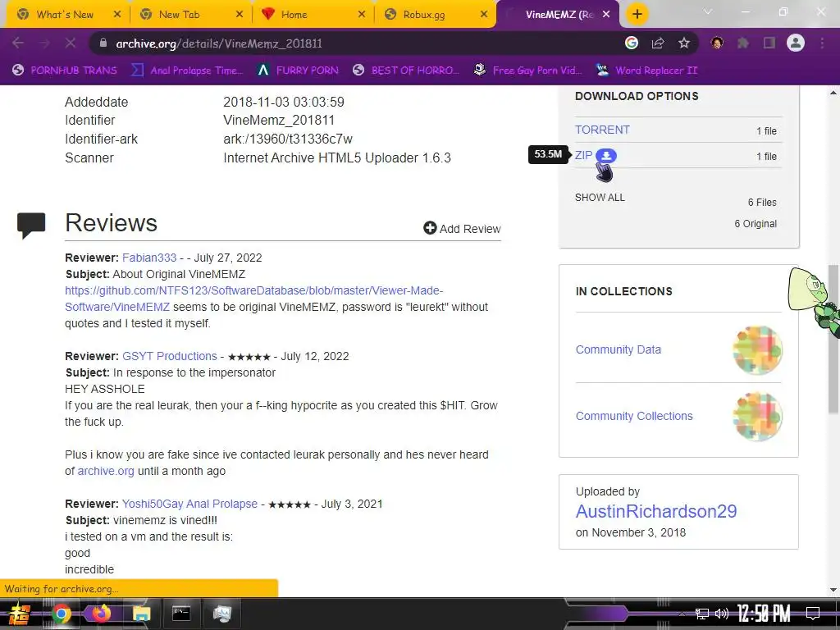Viewport: 840px width, 630px height.
Task: Open the archive.org link in review
Action: point(106,471)
